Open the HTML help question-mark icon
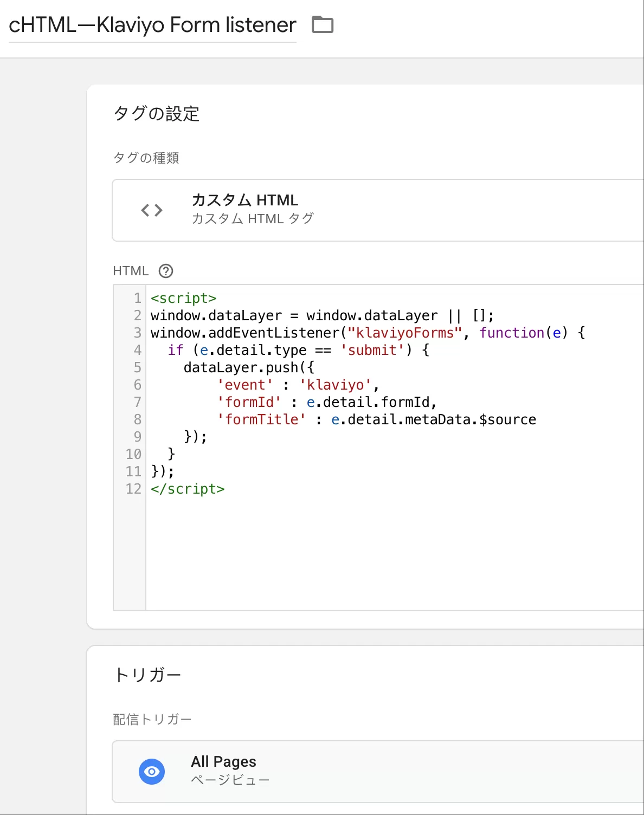The image size is (644, 815). point(166,271)
